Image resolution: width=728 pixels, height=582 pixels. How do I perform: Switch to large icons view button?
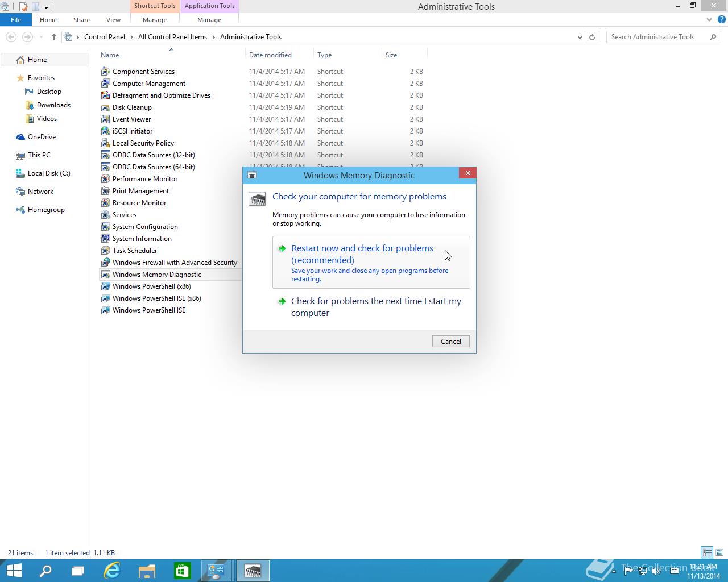pyautogui.click(x=719, y=552)
